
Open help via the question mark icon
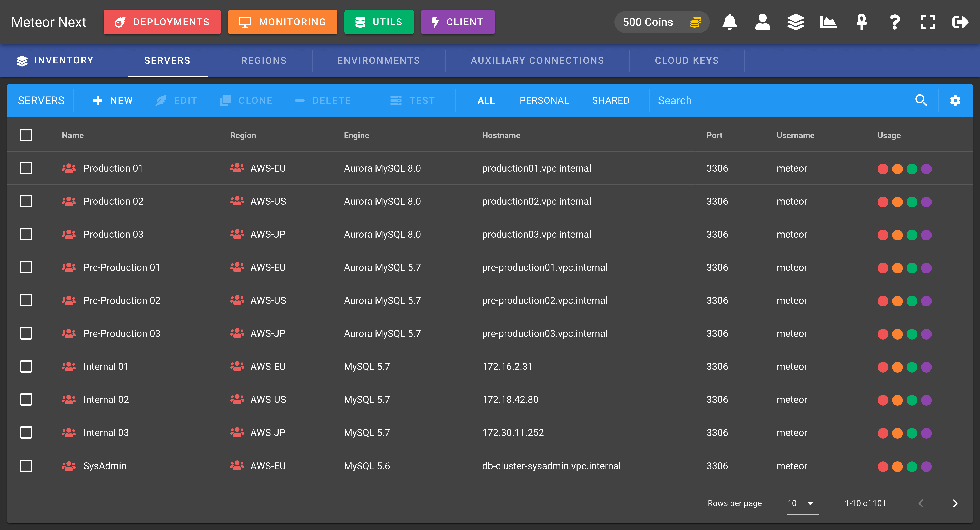(894, 22)
